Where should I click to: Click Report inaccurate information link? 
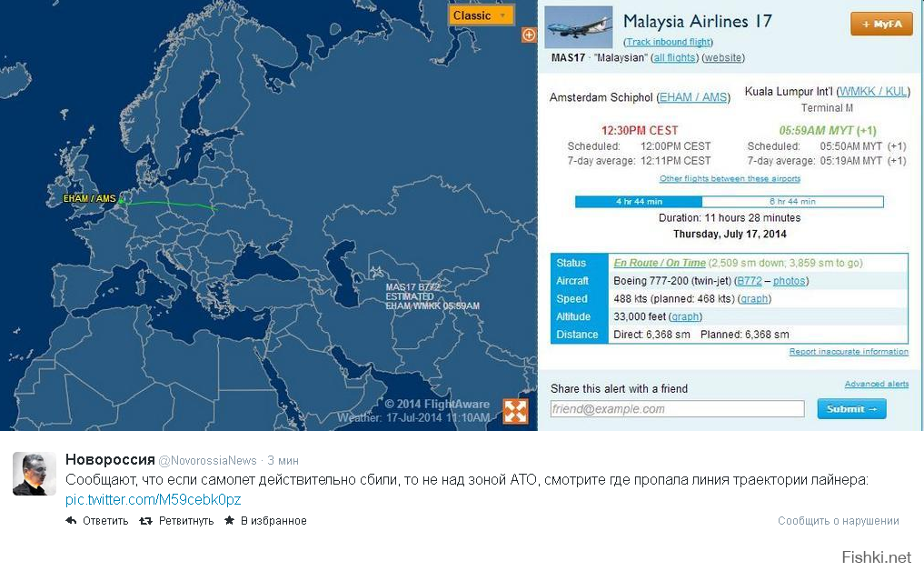coord(849,352)
